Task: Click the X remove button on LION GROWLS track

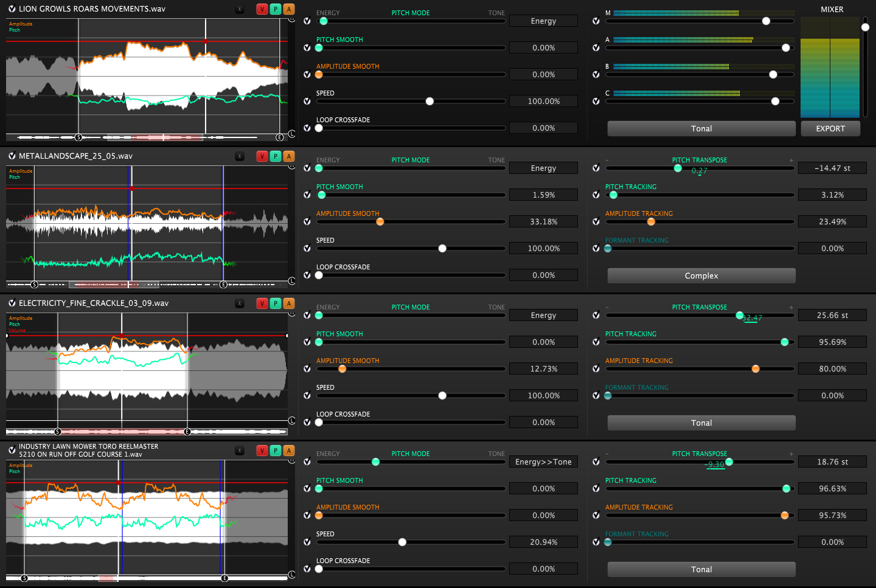Action: 240,9
